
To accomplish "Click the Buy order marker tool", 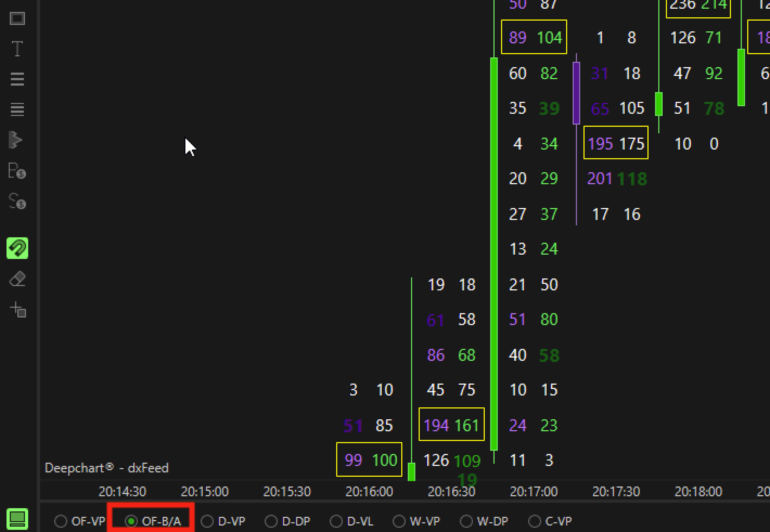I will tap(17, 171).
